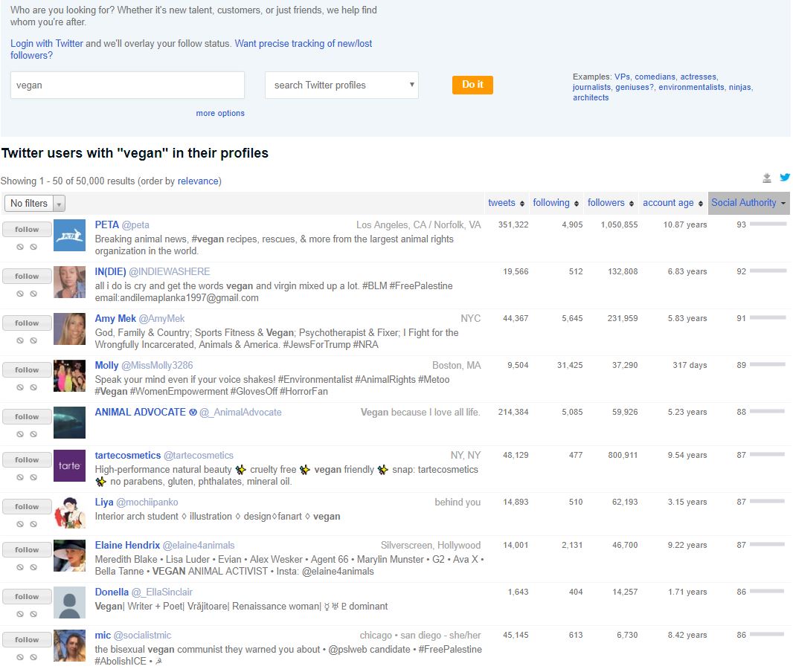Select PETA's 1,050,855 followers value
This screenshot has height=672, width=793.
pyautogui.click(x=619, y=224)
